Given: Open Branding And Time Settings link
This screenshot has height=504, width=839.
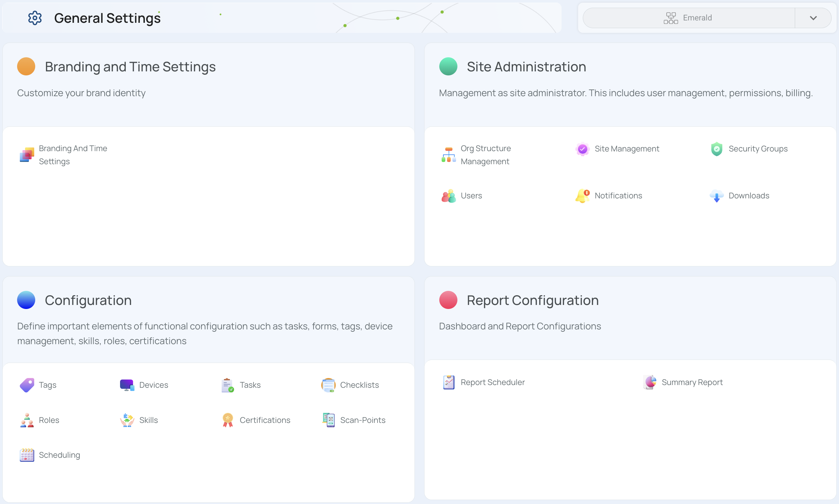Looking at the screenshot, I should [73, 155].
